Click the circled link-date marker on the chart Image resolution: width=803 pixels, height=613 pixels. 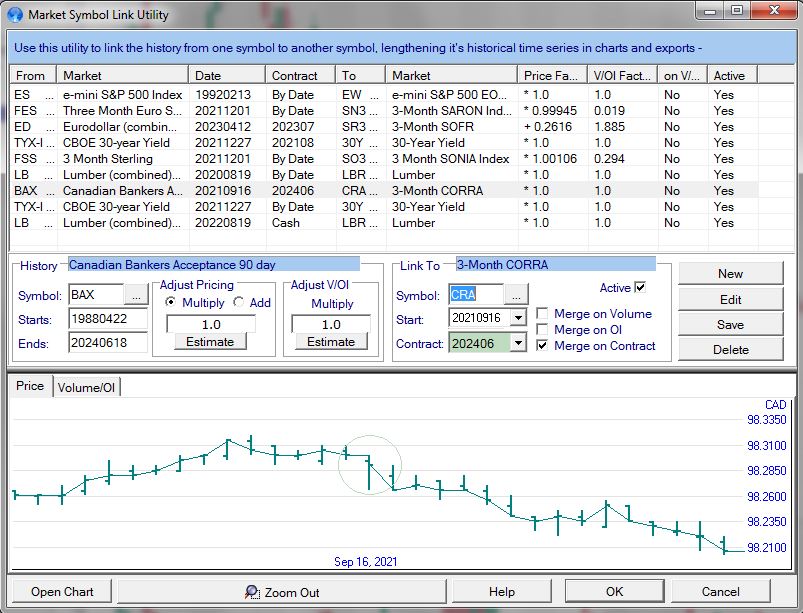[x=371, y=465]
